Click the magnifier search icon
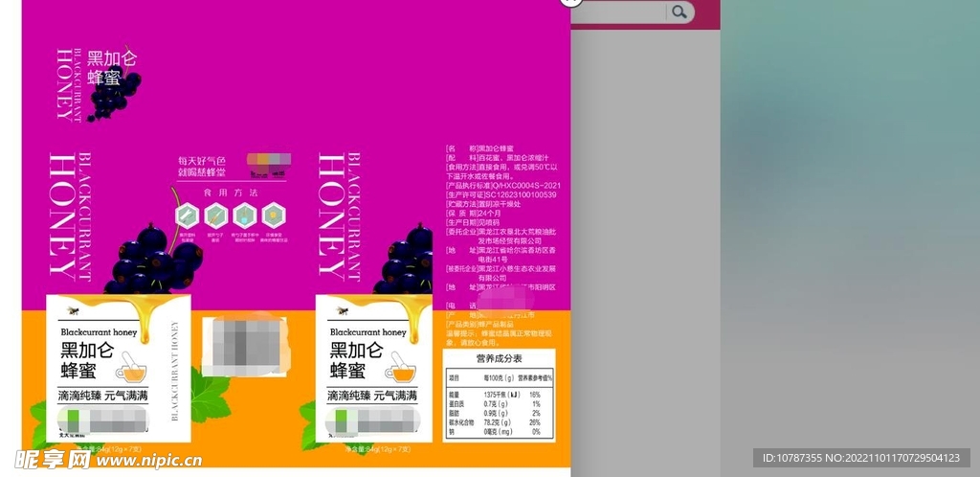Image resolution: width=980 pixels, height=477 pixels. [679, 11]
